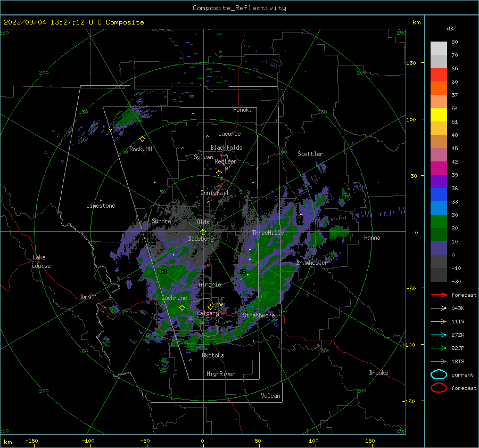Click the Banff label
This screenshot has width=479, height=448.
(88, 297)
